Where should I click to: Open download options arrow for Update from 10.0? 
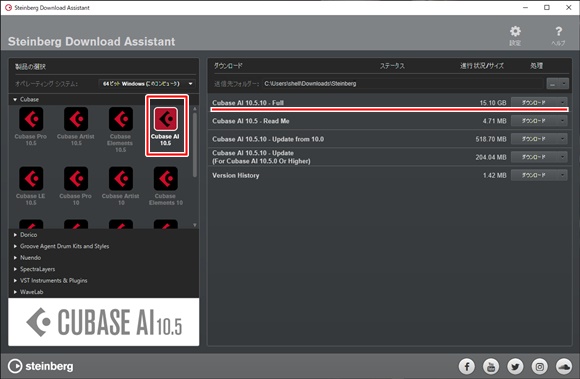(563, 139)
